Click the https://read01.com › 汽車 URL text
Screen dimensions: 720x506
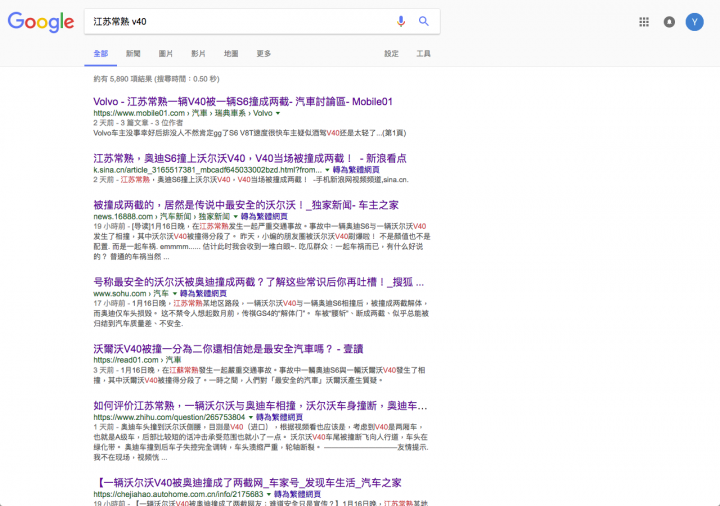(137, 360)
